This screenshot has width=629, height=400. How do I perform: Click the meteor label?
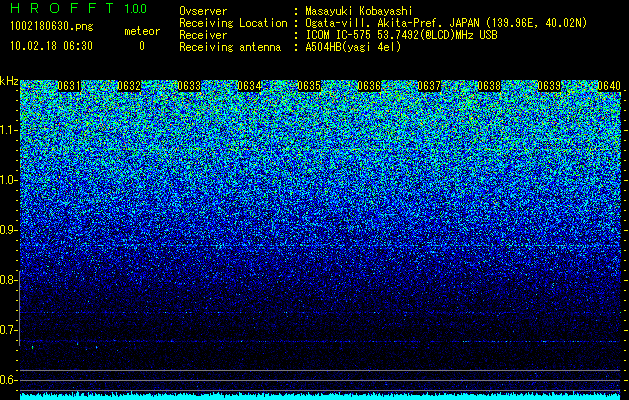pos(142,31)
